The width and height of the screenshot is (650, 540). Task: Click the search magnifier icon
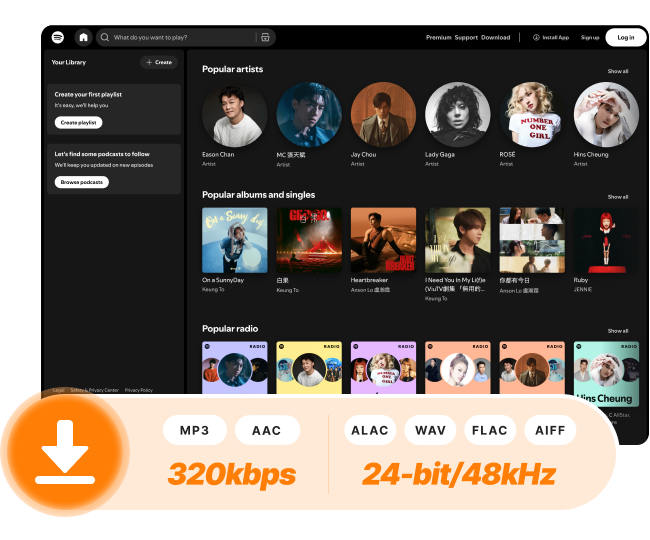tap(105, 37)
